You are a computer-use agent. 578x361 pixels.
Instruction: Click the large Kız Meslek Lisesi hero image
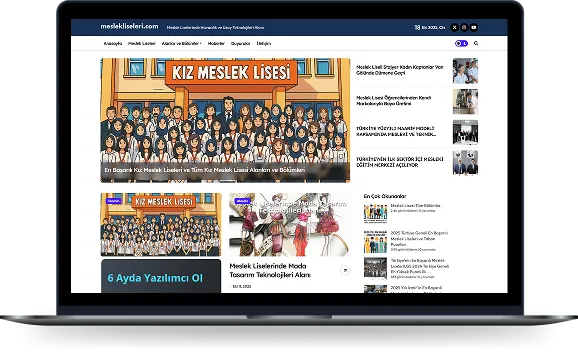225,120
